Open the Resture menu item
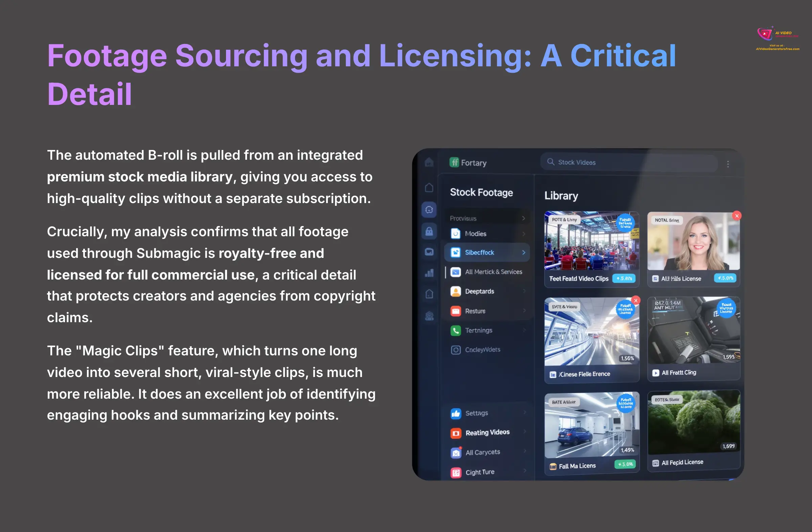 point(487,311)
